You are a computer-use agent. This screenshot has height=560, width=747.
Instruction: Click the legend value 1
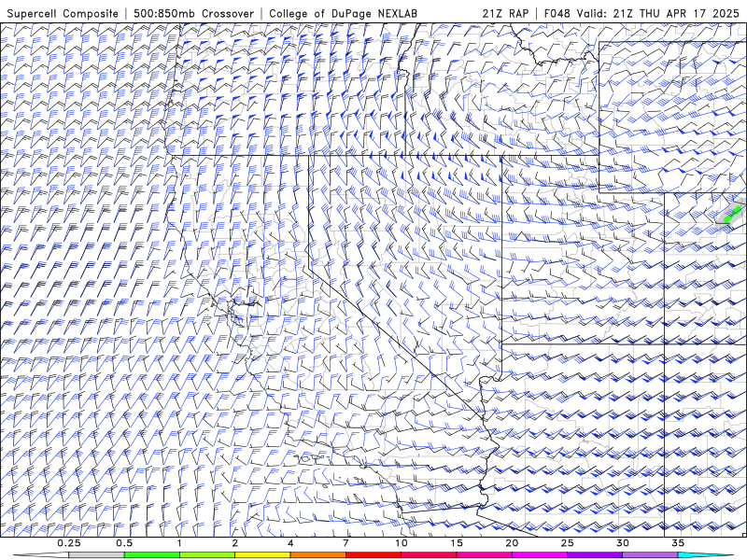179,543
